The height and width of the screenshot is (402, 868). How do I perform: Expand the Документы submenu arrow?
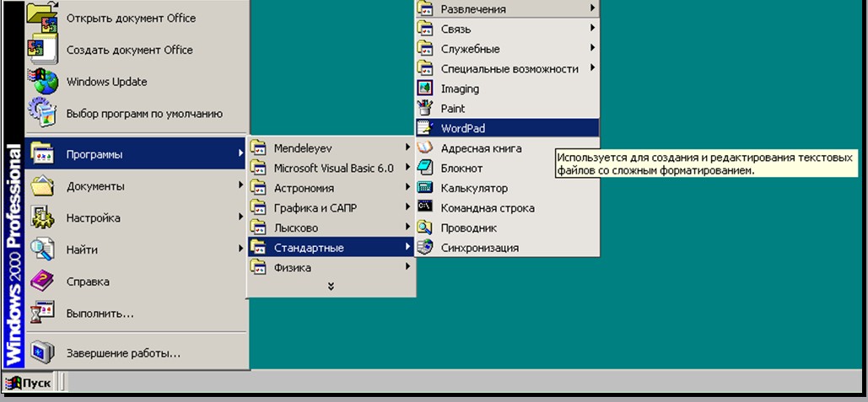(240, 185)
